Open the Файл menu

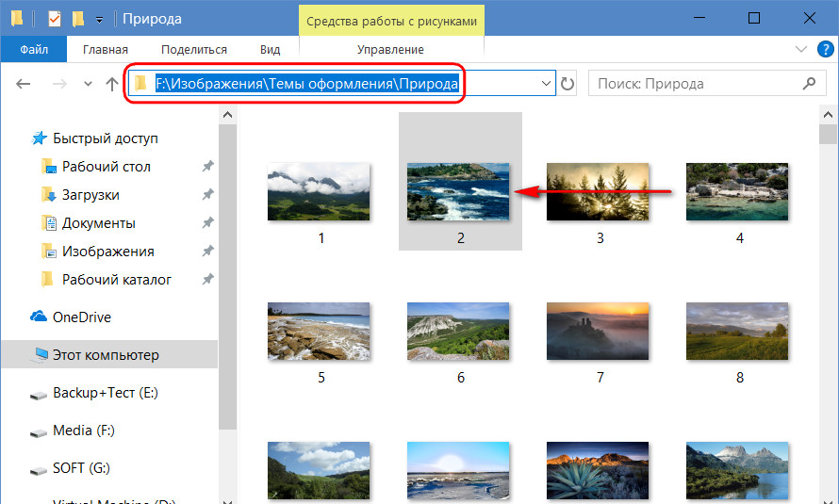(34, 49)
